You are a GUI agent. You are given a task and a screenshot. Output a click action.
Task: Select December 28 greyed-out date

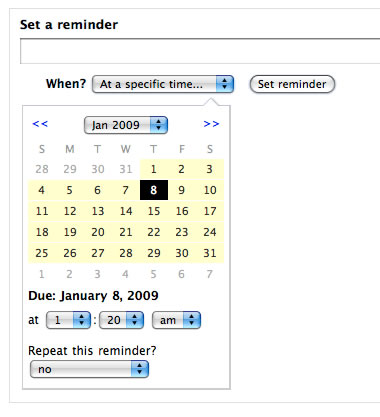tap(42, 169)
